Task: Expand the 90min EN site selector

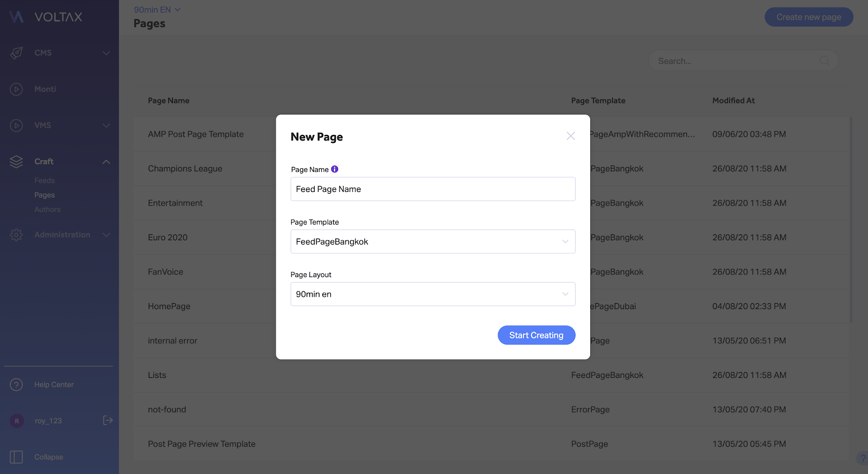Action: 157,10
